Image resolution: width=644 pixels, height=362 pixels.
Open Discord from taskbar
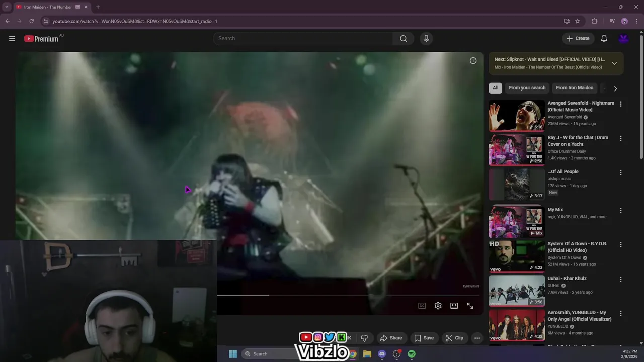click(x=382, y=354)
